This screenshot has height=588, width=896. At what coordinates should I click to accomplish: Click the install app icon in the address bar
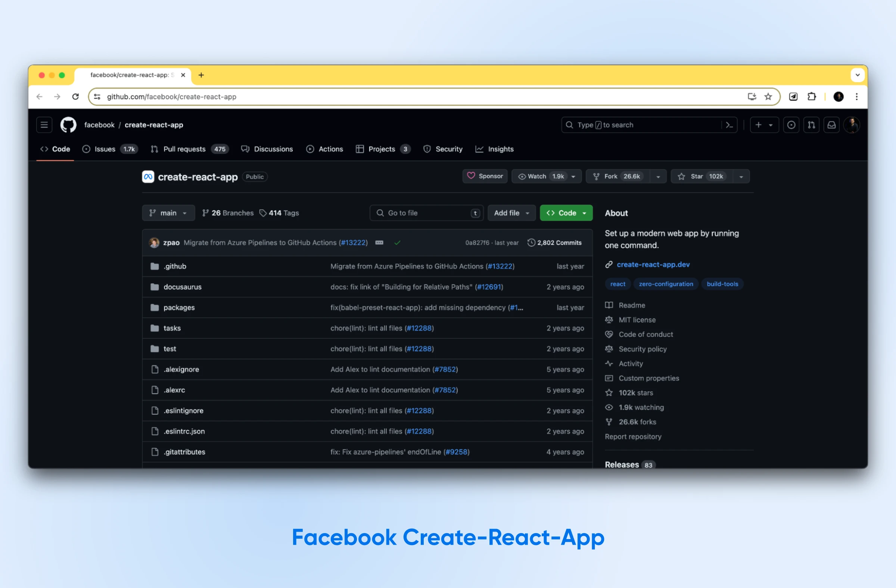pyautogui.click(x=752, y=97)
